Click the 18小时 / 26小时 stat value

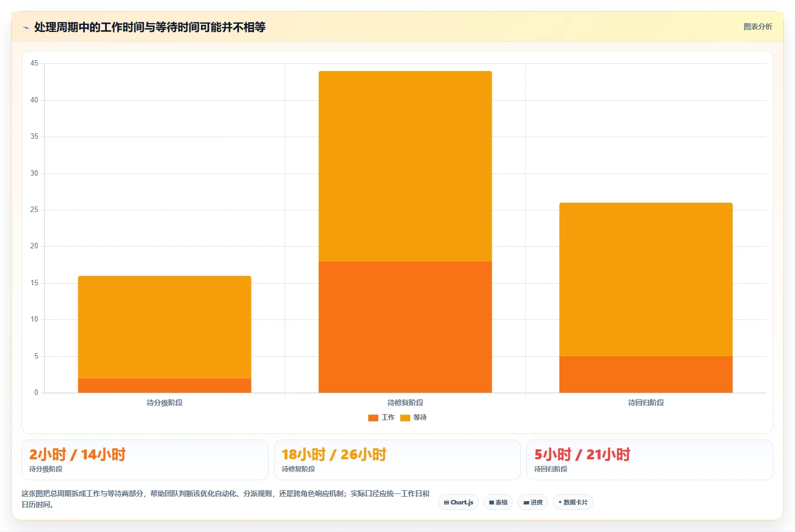334,454
